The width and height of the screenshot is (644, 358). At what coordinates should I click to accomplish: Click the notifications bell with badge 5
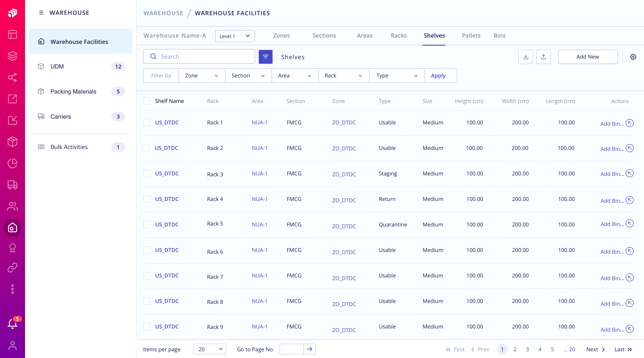tap(13, 324)
